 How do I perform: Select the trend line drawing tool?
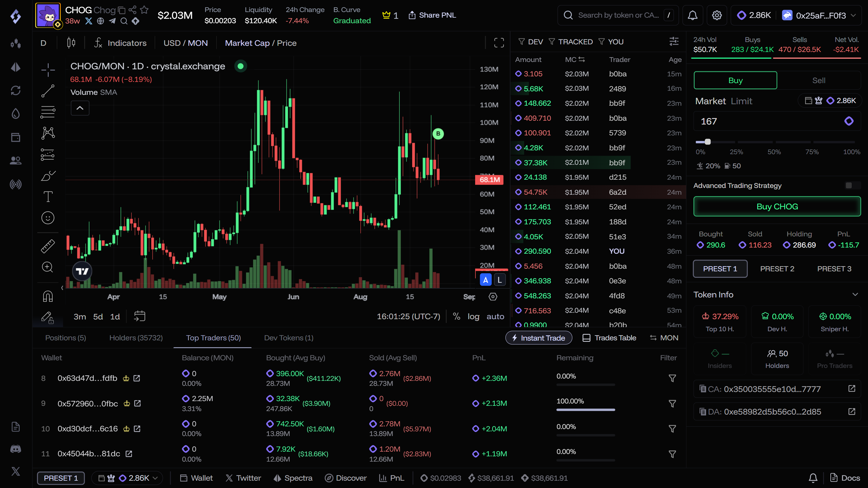click(x=48, y=91)
